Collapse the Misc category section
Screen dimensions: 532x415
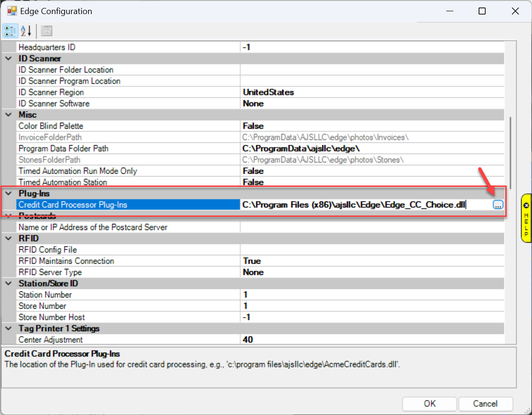coord(8,115)
